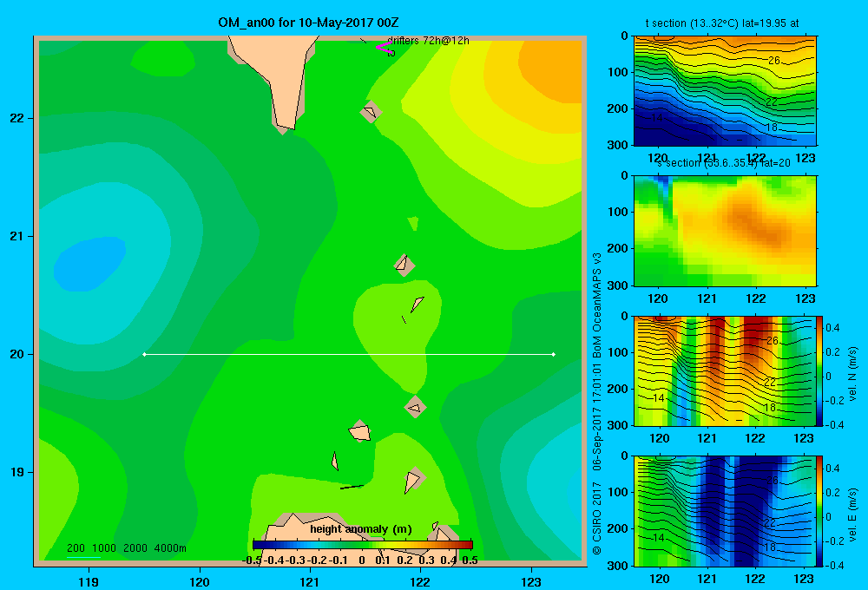Click longitude label 119 below main map
The width and height of the screenshot is (868, 590).
(89, 581)
